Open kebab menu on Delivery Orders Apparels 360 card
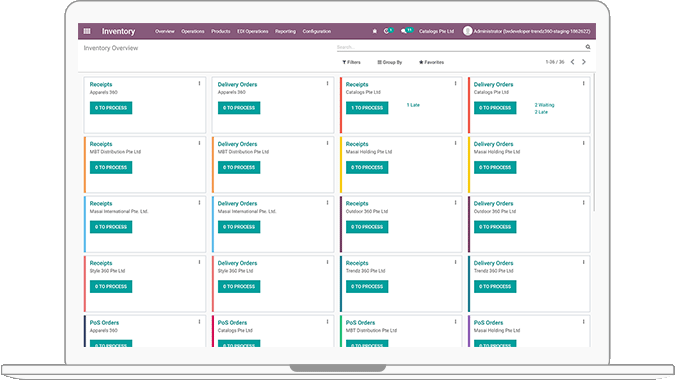The image size is (675, 380). point(327,83)
